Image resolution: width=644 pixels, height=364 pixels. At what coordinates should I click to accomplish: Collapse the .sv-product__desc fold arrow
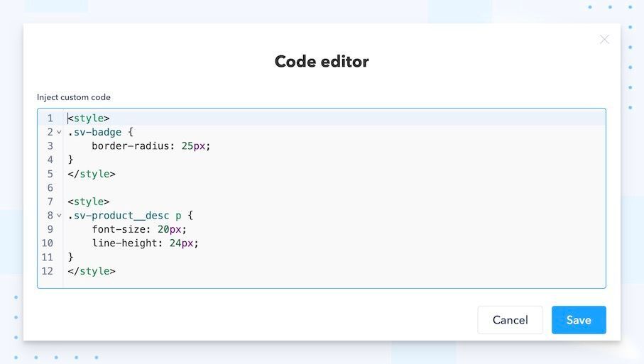(59, 216)
